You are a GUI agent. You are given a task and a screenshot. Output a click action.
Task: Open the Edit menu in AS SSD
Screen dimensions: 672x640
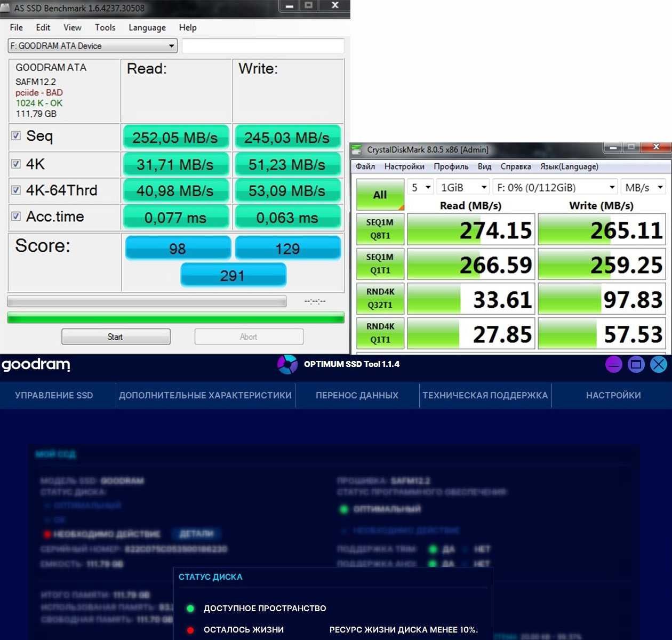tap(43, 28)
